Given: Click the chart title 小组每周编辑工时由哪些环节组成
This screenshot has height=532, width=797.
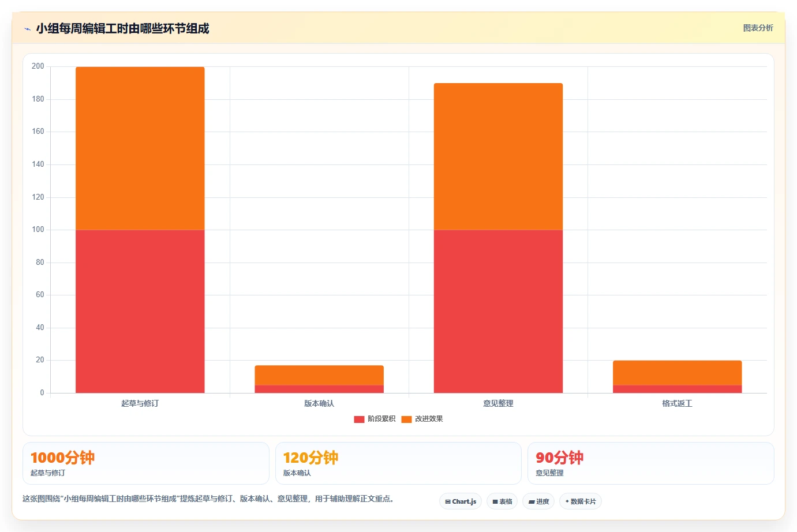Looking at the screenshot, I should click(x=122, y=29).
